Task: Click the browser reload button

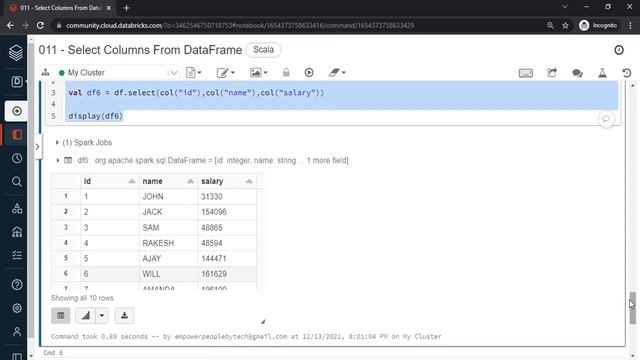Action: (x=40, y=25)
